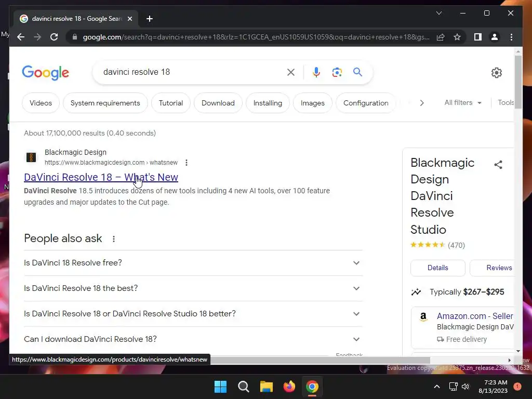Image resolution: width=532 pixels, height=399 pixels.
Task: Select the Download filter chip
Action: point(218,103)
